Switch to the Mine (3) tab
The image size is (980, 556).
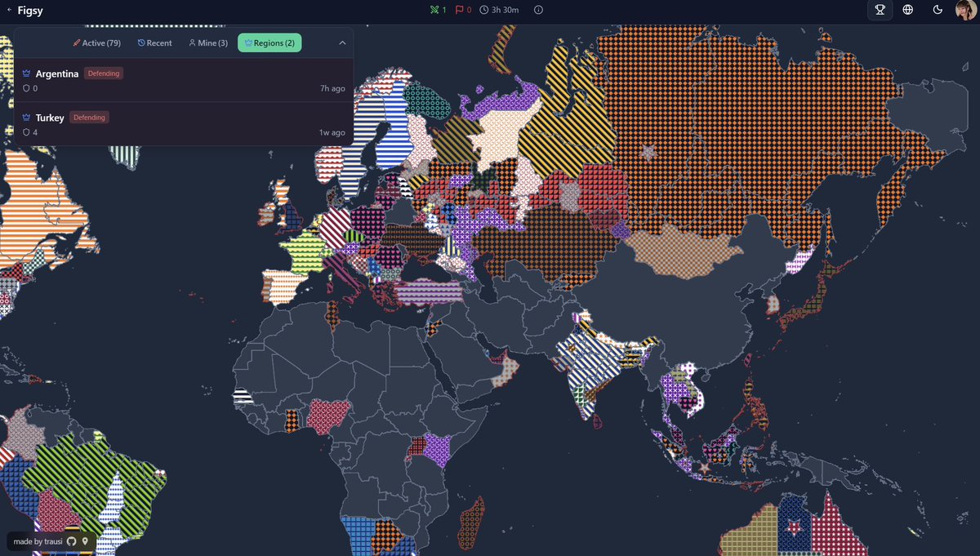207,42
